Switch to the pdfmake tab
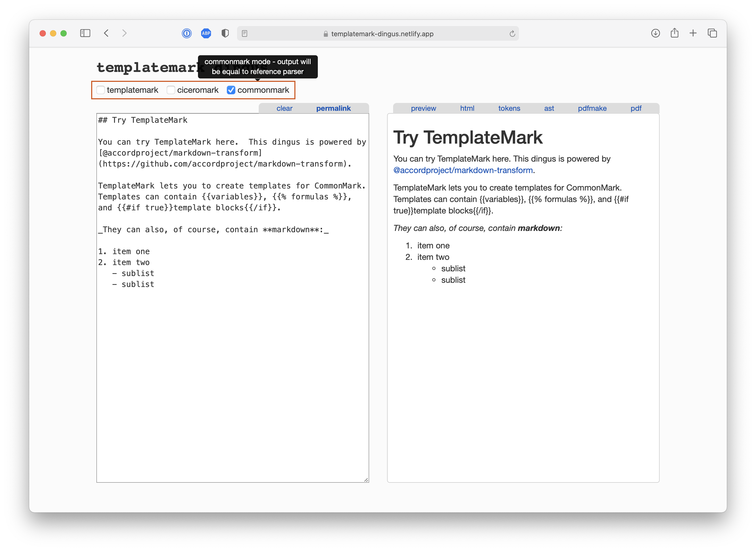Image resolution: width=756 pixels, height=551 pixels. [x=592, y=108]
